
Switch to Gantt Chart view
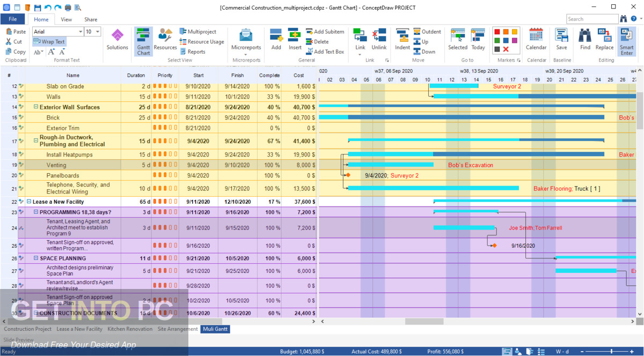[x=143, y=41]
